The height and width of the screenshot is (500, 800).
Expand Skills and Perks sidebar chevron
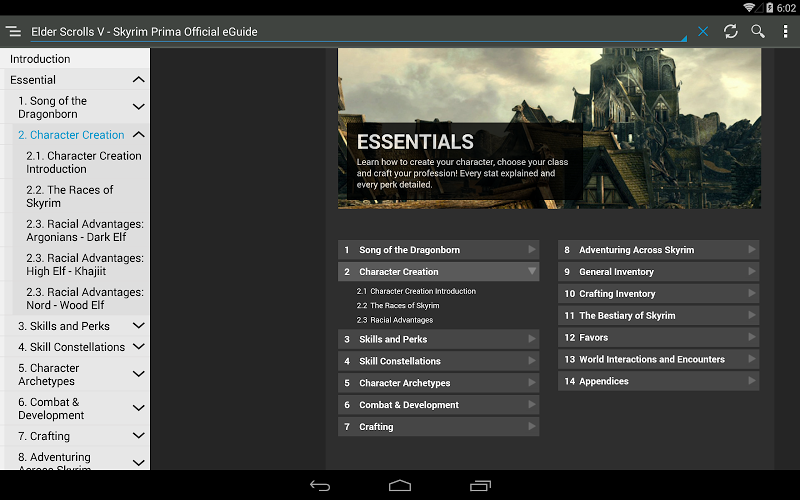pos(138,326)
